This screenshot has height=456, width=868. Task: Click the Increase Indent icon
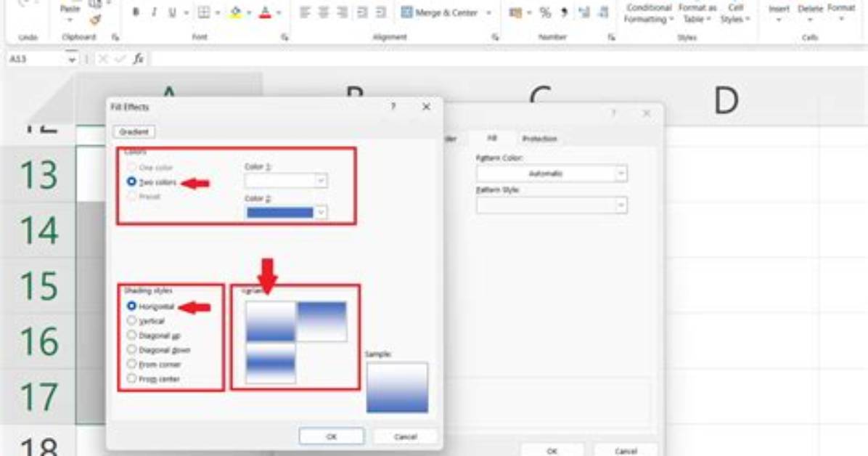381,12
